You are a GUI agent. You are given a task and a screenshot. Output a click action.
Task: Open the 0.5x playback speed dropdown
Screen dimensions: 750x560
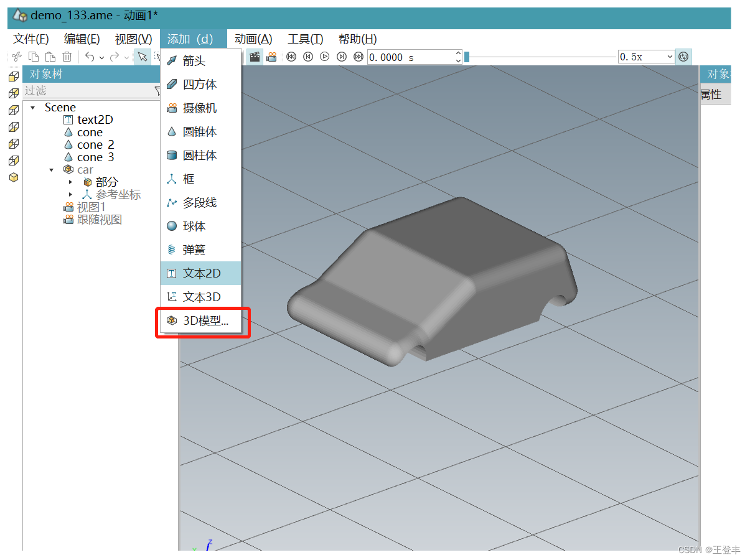pyautogui.click(x=670, y=56)
